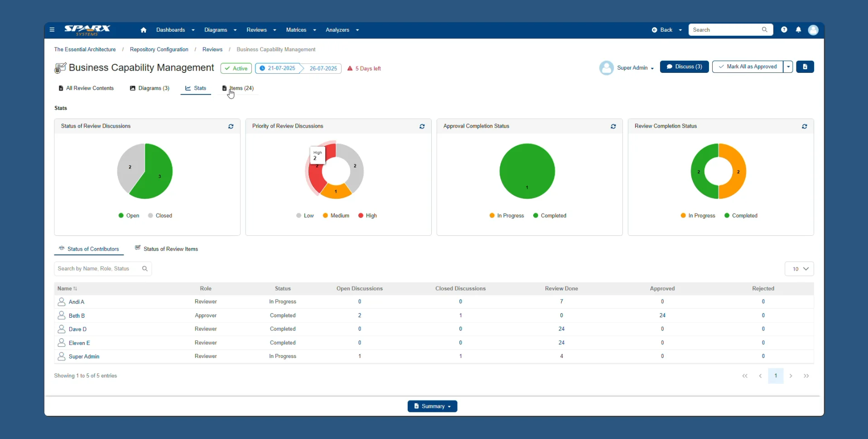This screenshot has height=439, width=868.
Task: Toggle the High legend in Priority of Review Discussions
Action: [x=367, y=215]
